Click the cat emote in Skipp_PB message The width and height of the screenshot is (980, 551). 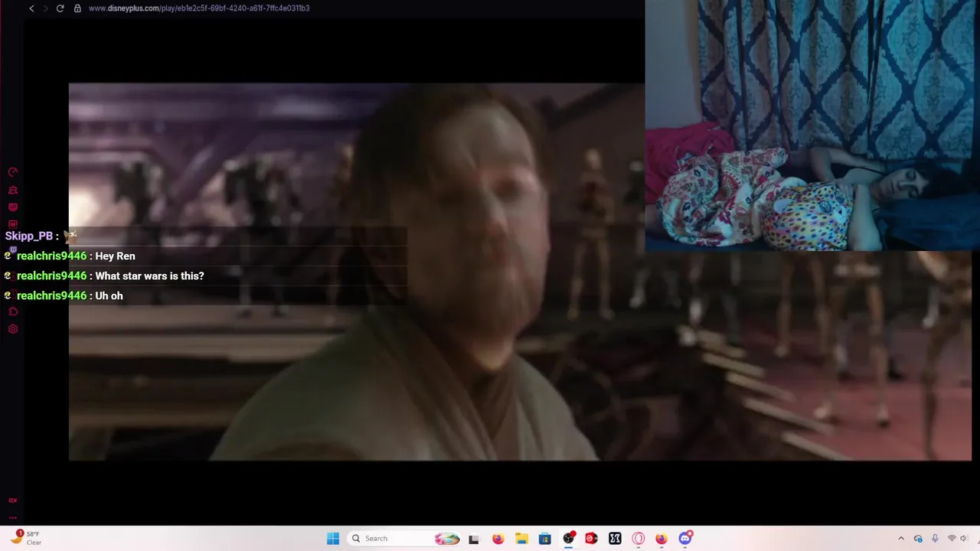[x=70, y=236]
